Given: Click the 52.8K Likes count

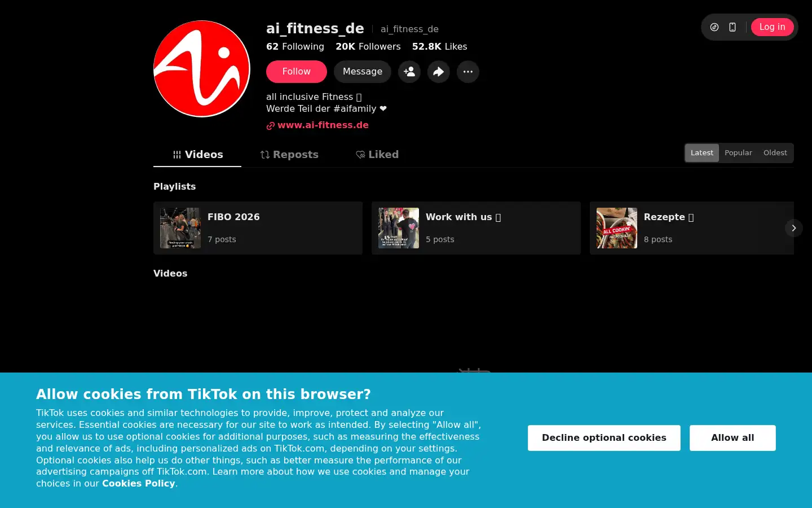Looking at the screenshot, I should tap(440, 47).
